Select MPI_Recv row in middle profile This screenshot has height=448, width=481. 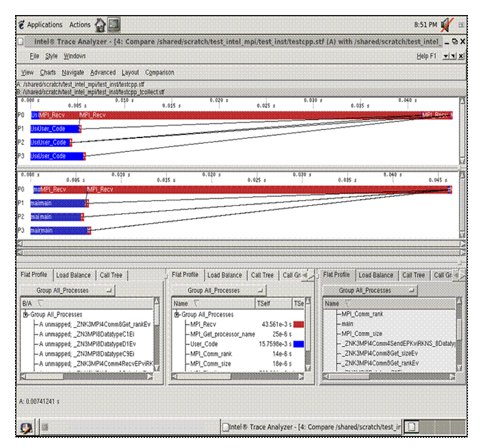pyautogui.click(x=238, y=324)
